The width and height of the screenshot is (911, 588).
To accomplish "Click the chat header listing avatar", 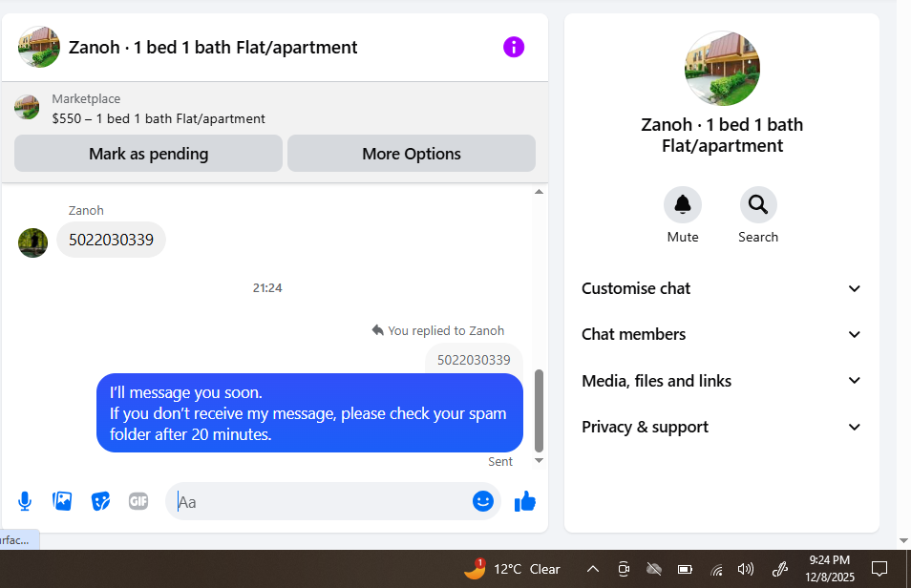I will (39, 47).
